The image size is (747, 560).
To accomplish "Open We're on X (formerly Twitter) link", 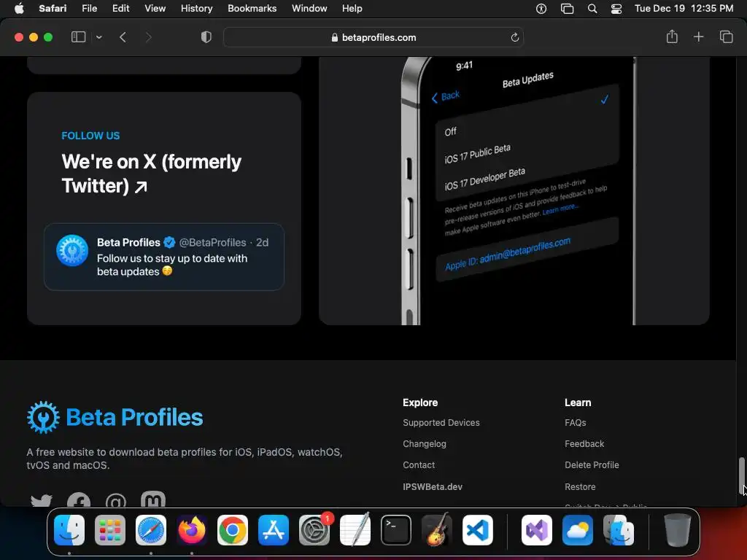I will 152,174.
